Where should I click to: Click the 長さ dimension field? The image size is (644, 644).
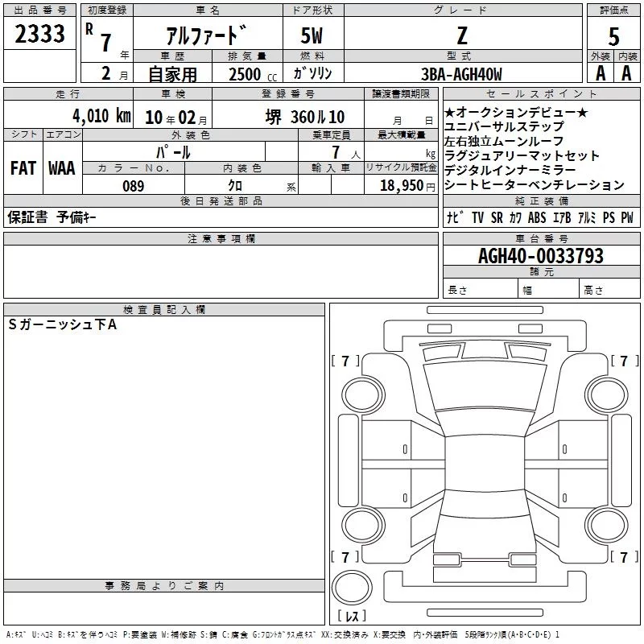[481, 288]
